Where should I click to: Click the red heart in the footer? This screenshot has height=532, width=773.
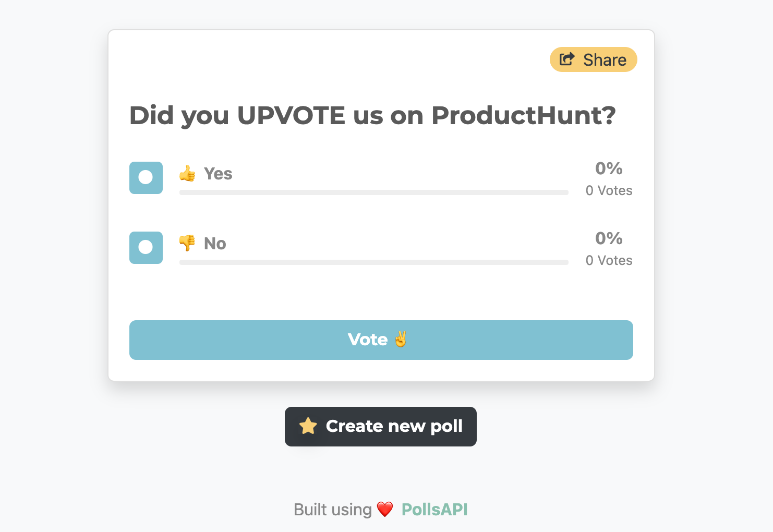[x=385, y=509]
